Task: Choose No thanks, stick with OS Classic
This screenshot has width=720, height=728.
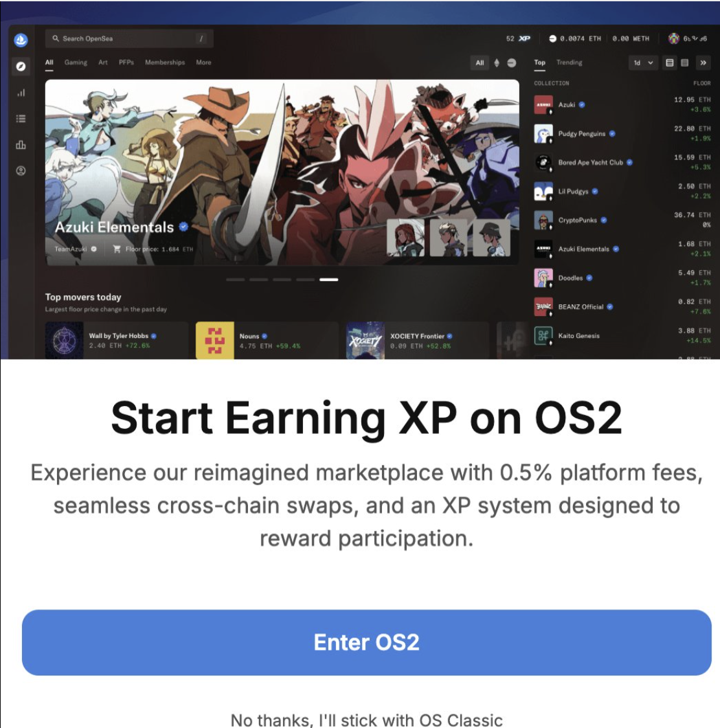Action: [366, 720]
